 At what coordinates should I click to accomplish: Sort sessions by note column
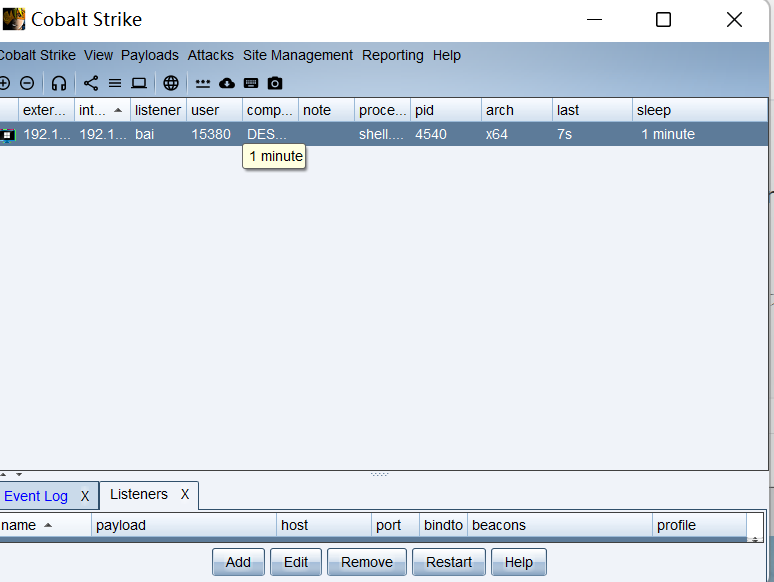326,110
